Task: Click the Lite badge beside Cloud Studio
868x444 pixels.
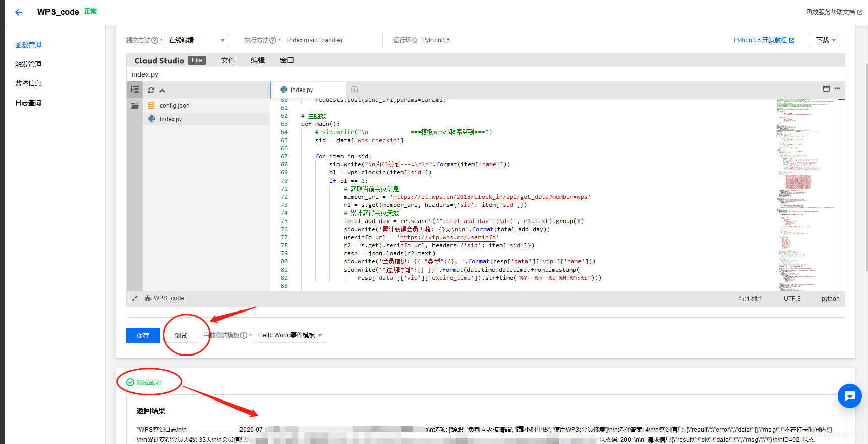Action: pos(197,60)
